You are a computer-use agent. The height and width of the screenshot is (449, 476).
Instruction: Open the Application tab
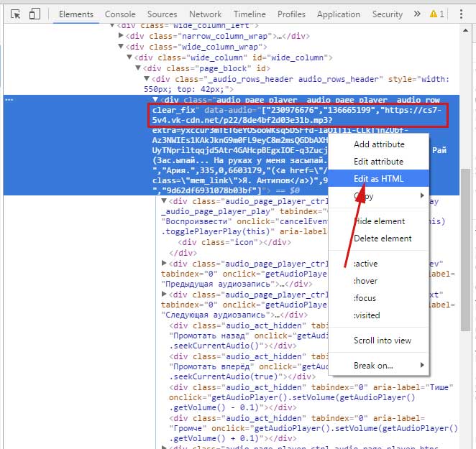(339, 14)
